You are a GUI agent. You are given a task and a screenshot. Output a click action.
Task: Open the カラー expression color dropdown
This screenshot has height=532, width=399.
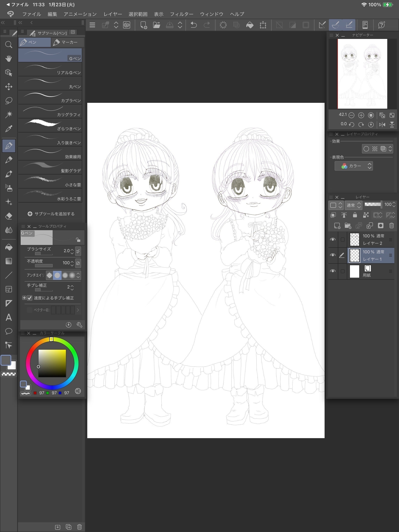pos(354,166)
